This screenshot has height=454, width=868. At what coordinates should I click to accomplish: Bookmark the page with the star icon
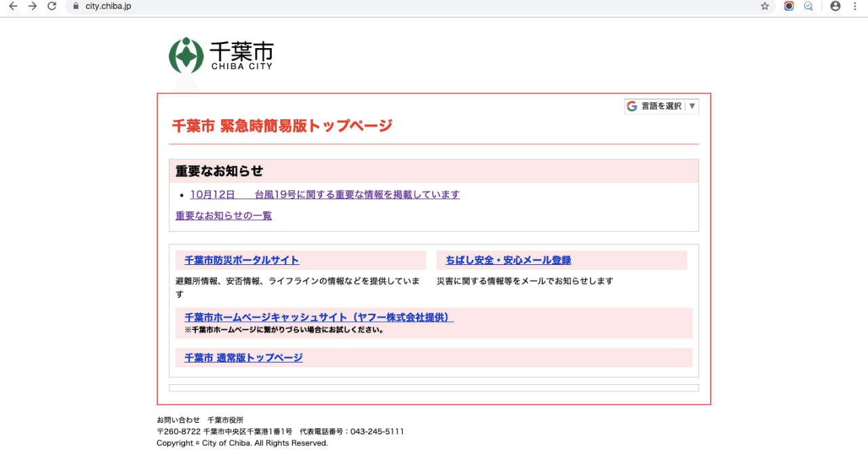[x=765, y=6]
